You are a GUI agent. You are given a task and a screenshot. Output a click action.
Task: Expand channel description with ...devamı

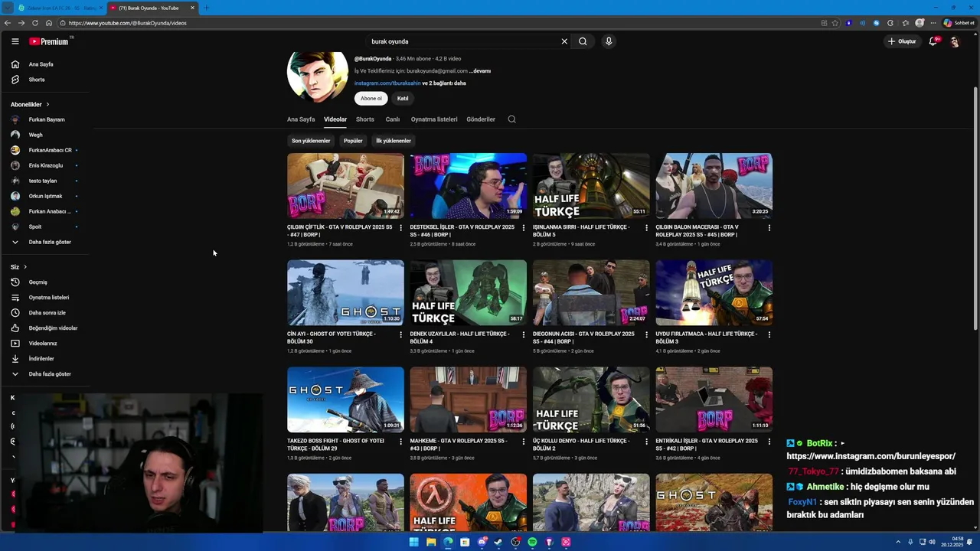(480, 71)
